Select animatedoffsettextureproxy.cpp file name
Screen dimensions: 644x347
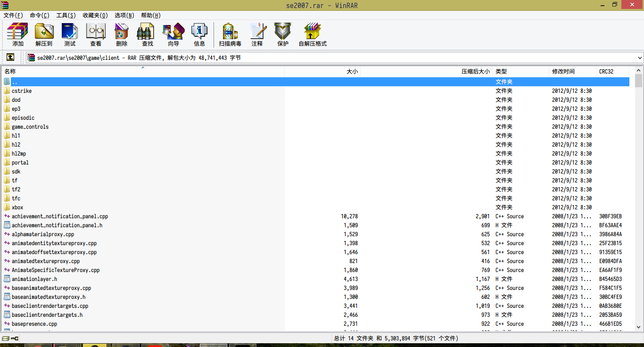54,252
